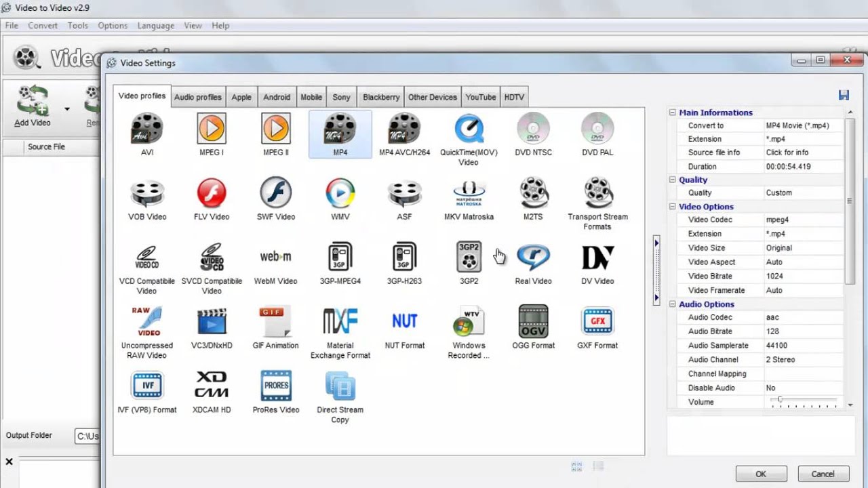Select Uncompressed RAW Video profile
The height and width of the screenshot is (488, 868).
tap(147, 332)
